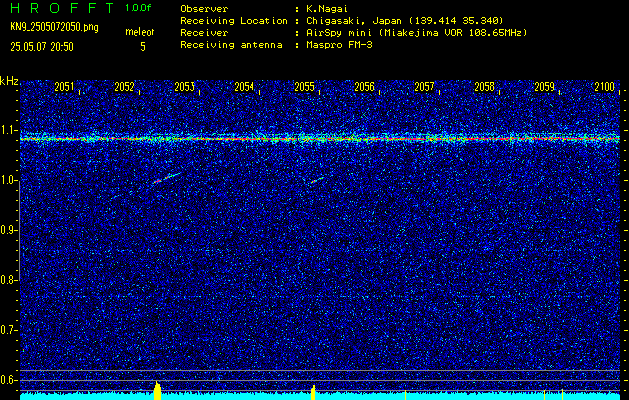This screenshot has height=400, width=629.
Task: Click the tall yellow power peak below 2052 echo
Action: (x=157, y=391)
